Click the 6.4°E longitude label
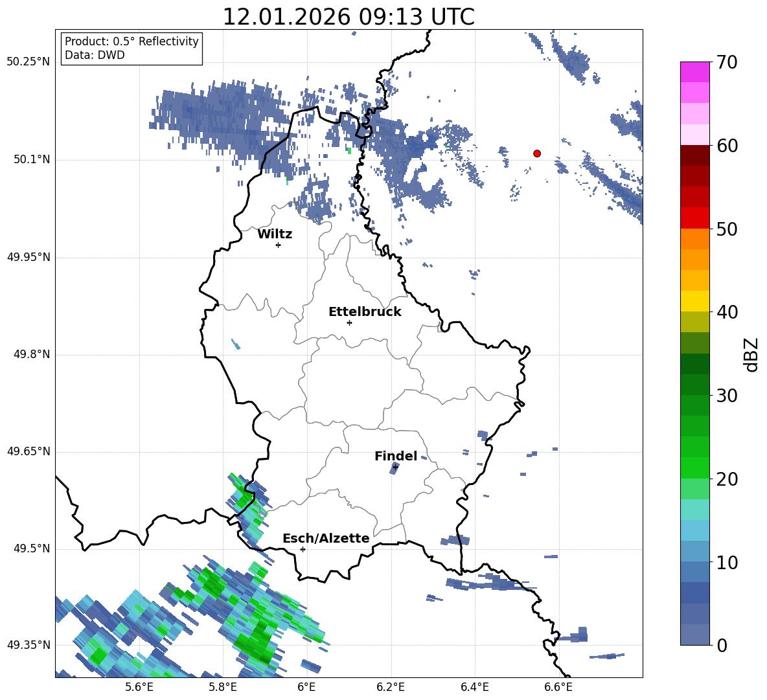Image resolution: width=767 pixels, height=700 pixels. 474,687
